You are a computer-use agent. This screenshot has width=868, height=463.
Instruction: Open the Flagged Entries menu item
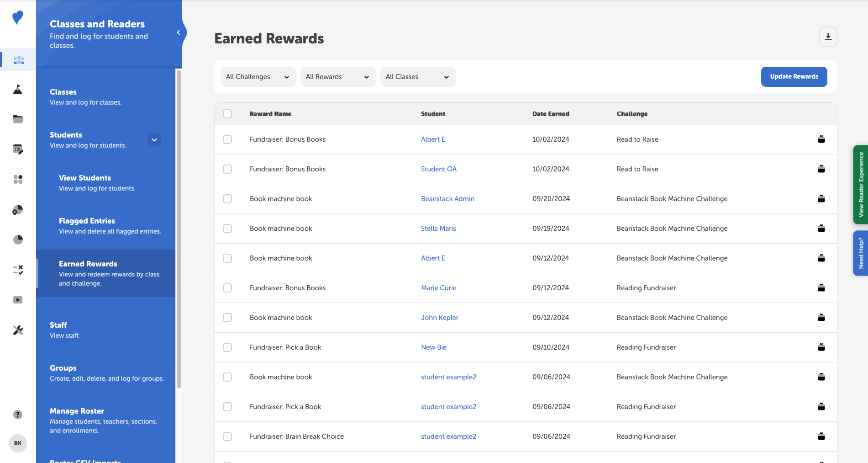[x=87, y=221]
